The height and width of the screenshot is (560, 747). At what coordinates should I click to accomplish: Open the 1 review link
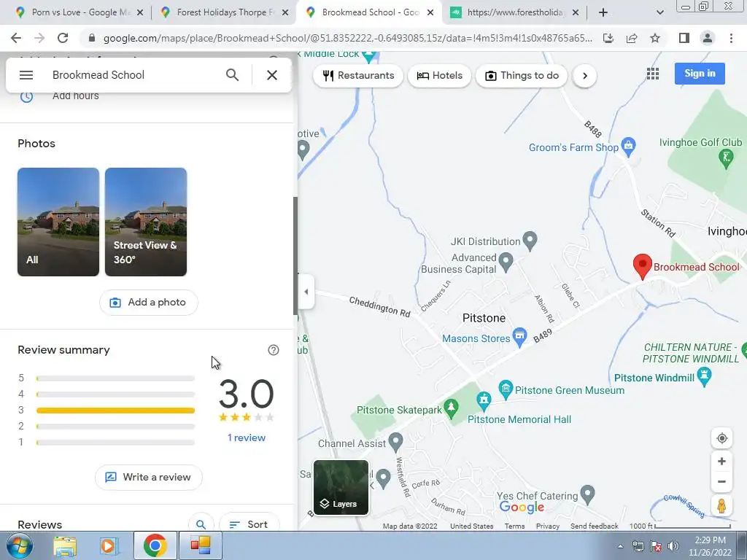coord(247,437)
